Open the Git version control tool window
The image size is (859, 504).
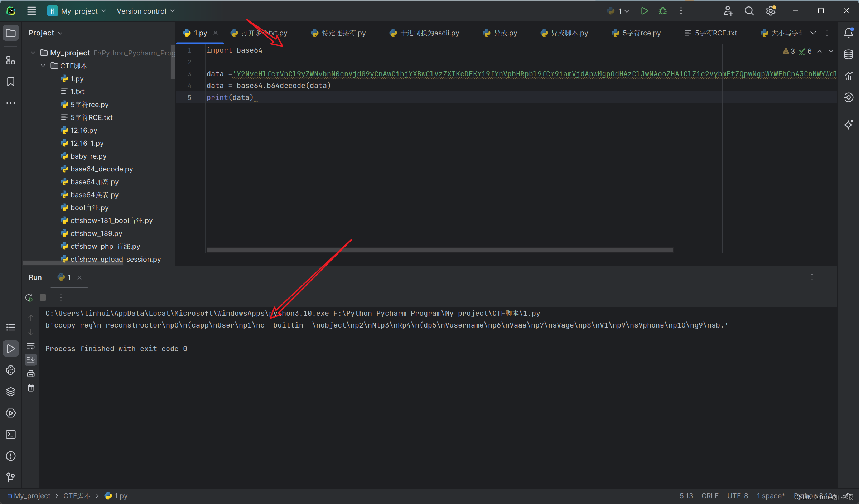[x=11, y=478]
